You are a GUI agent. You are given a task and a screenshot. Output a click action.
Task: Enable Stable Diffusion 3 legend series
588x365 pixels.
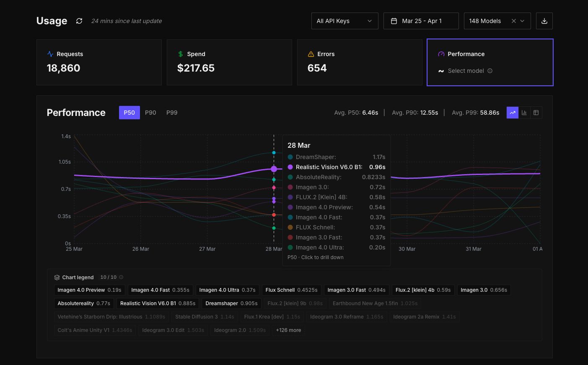(x=205, y=317)
